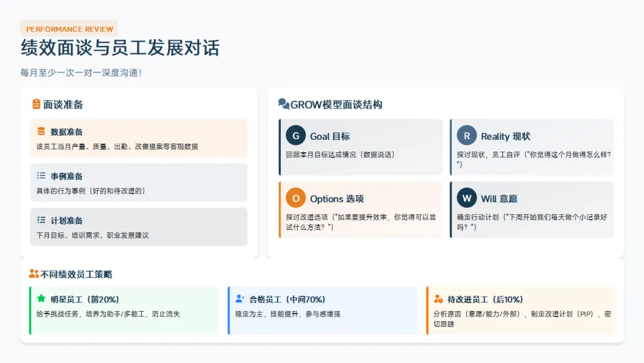Click the 面谈准备 section heading
The image size is (644, 363).
(x=63, y=104)
